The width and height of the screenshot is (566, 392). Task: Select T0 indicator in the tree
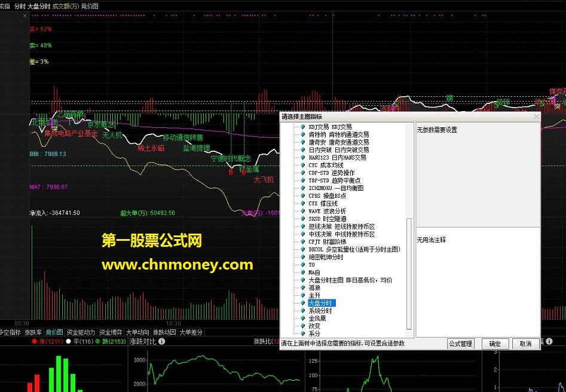311,265
